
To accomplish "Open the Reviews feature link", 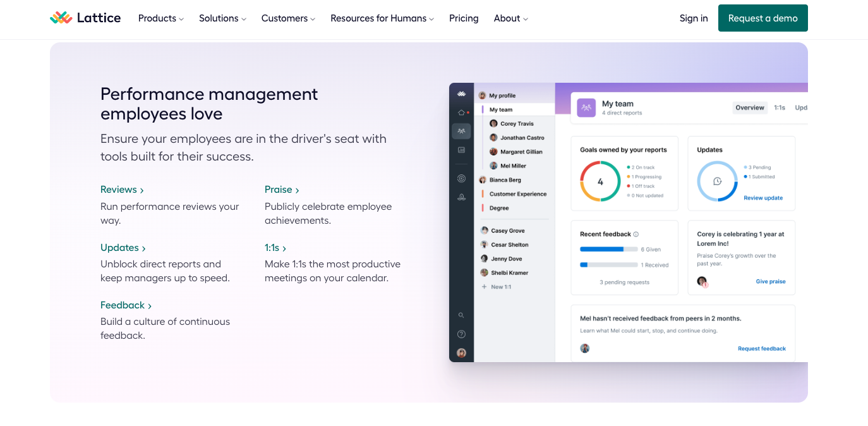I will 122,190.
